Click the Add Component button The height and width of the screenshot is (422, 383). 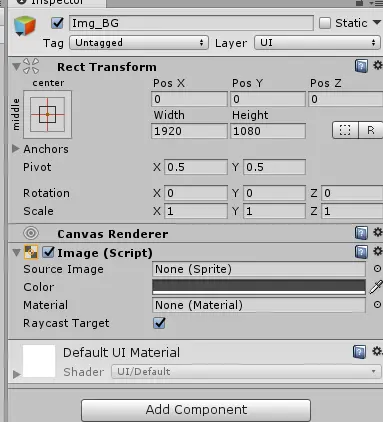pos(196,410)
